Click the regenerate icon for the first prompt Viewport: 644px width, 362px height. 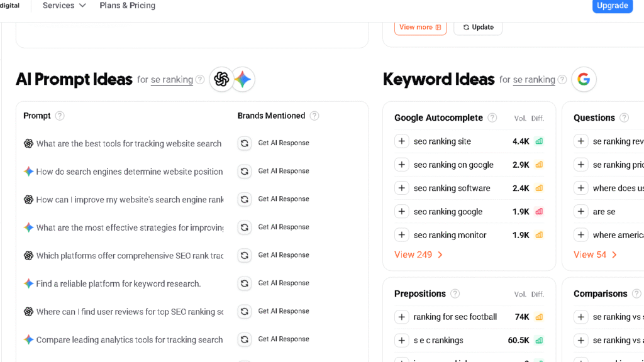click(245, 143)
